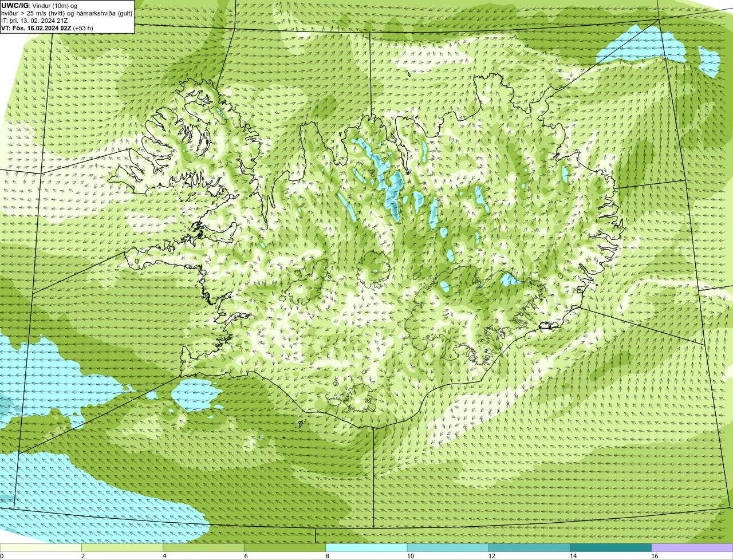Image resolution: width=733 pixels, height=560 pixels.
Task: Select the darker green 6–8 color bar segment
Action: (285, 548)
